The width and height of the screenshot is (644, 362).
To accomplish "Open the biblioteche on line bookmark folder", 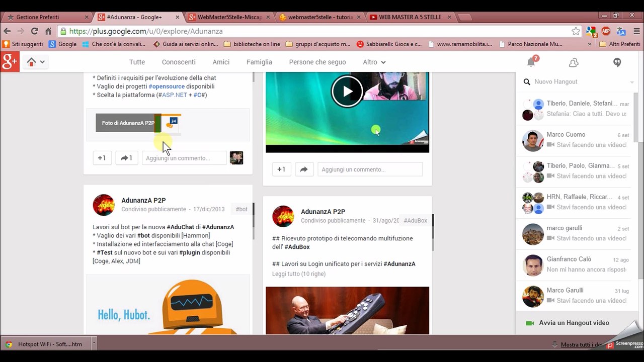I will [252, 44].
